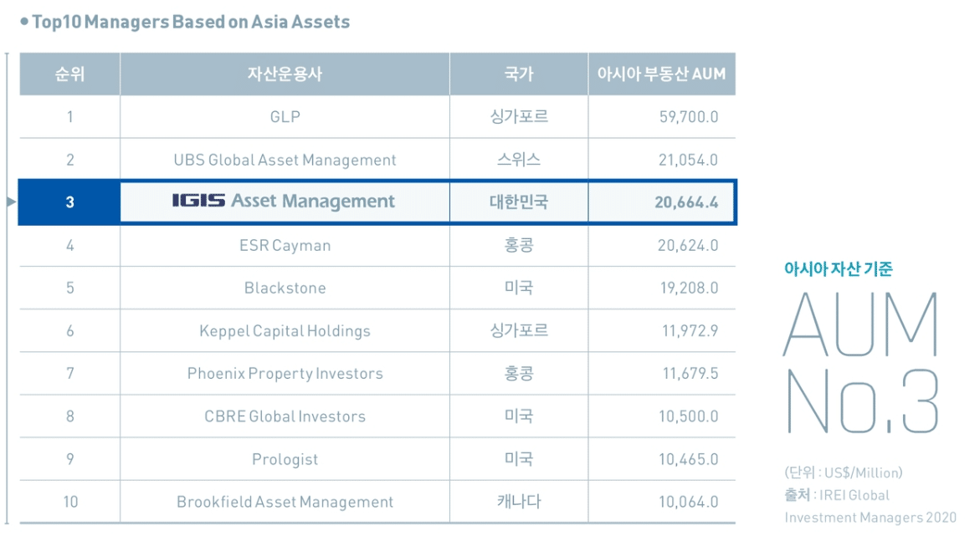Screen dimensions: 980x541
Task: Select the GLP manager cell
Action: [x=285, y=117]
